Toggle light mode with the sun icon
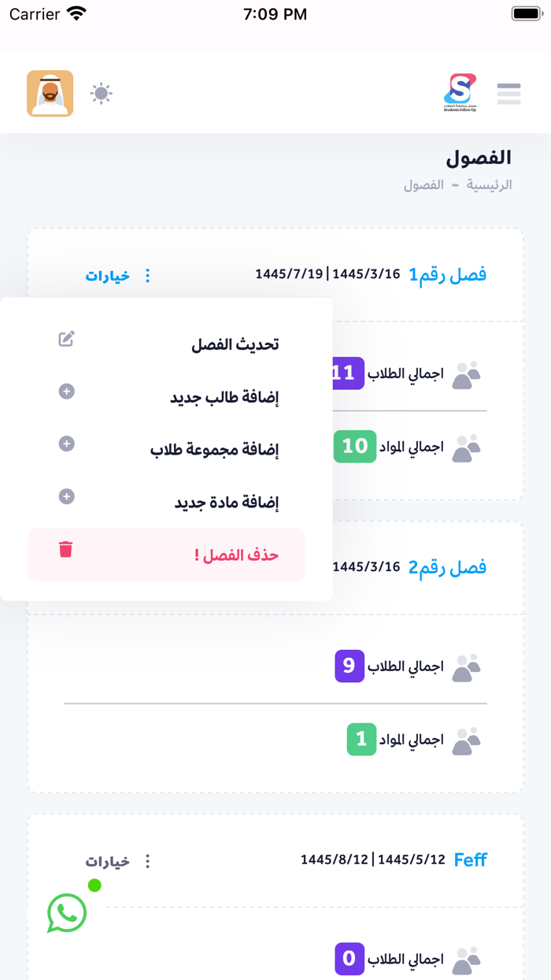 pos(101,92)
